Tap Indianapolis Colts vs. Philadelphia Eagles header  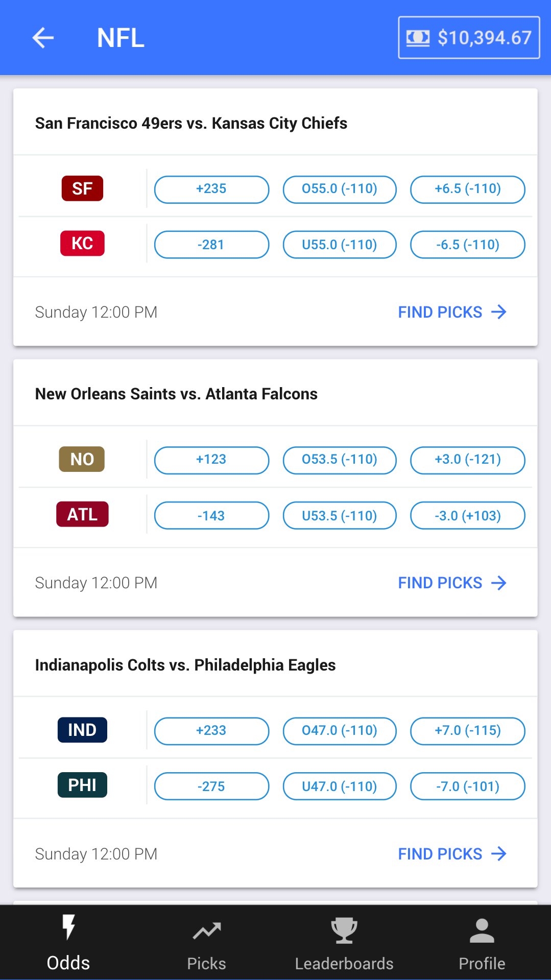185,665
